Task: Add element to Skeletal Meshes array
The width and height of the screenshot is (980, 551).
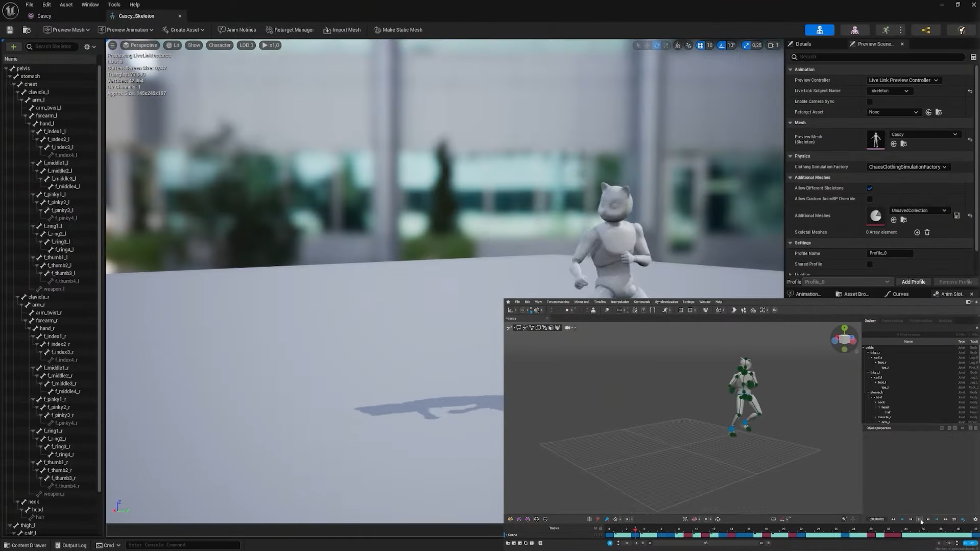Action: [x=917, y=232]
